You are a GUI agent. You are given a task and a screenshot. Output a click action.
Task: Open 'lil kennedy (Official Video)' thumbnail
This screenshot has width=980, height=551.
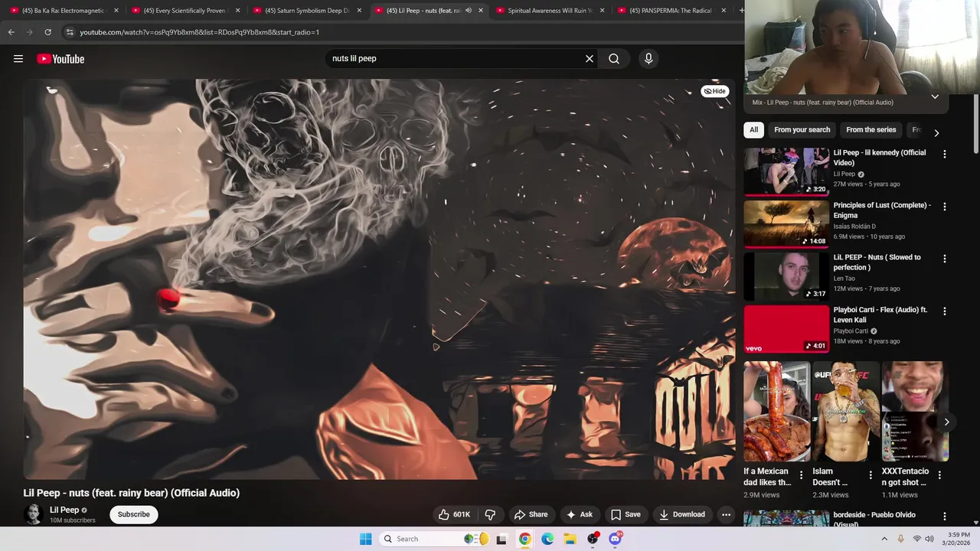[x=786, y=172]
